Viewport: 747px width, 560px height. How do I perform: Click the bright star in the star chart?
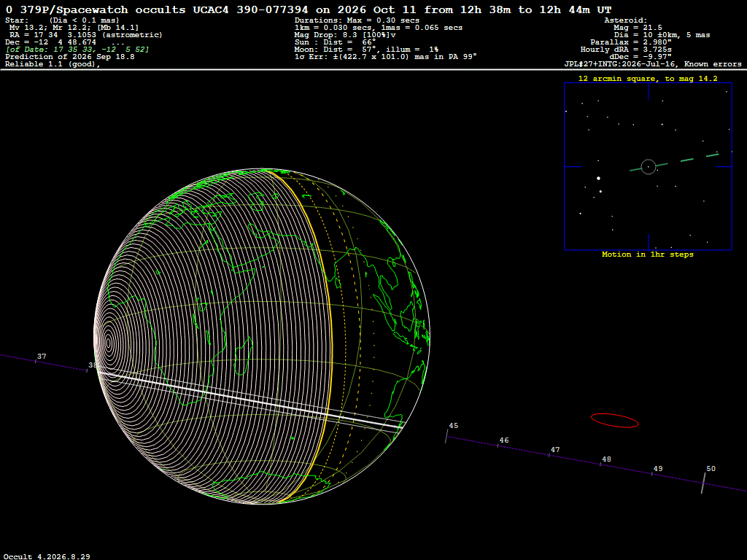(x=598, y=178)
